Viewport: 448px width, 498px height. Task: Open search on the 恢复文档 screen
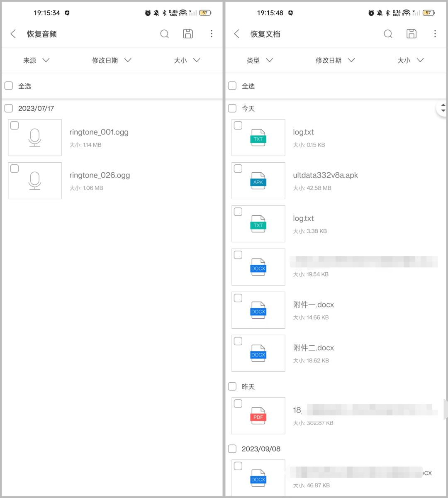pyautogui.click(x=388, y=34)
